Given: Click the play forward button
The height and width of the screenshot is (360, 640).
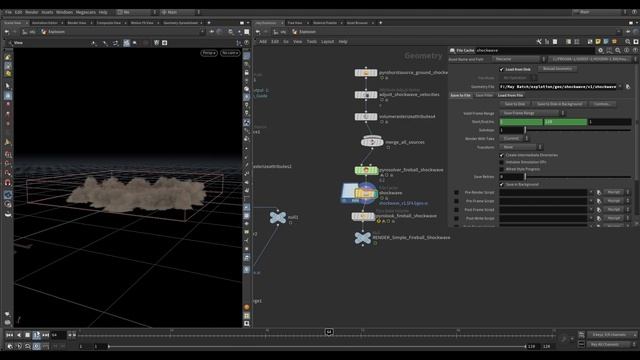Looking at the screenshot, I should 37,335.
